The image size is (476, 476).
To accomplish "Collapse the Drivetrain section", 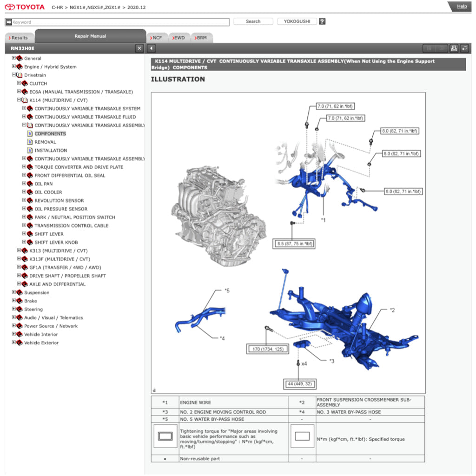I will pyautogui.click(x=14, y=75).
